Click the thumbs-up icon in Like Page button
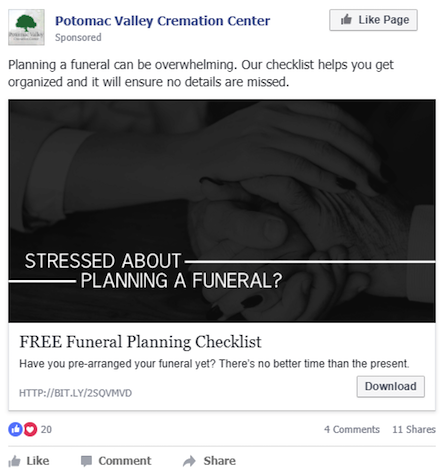This screenshot has height=473, width=444. (x=346, y=20)
